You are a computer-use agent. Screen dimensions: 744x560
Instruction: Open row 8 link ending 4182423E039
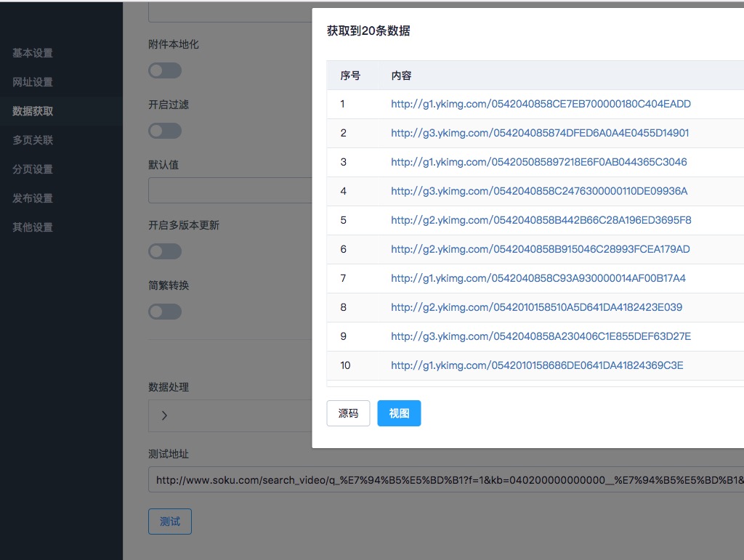[x=536, y=307]
